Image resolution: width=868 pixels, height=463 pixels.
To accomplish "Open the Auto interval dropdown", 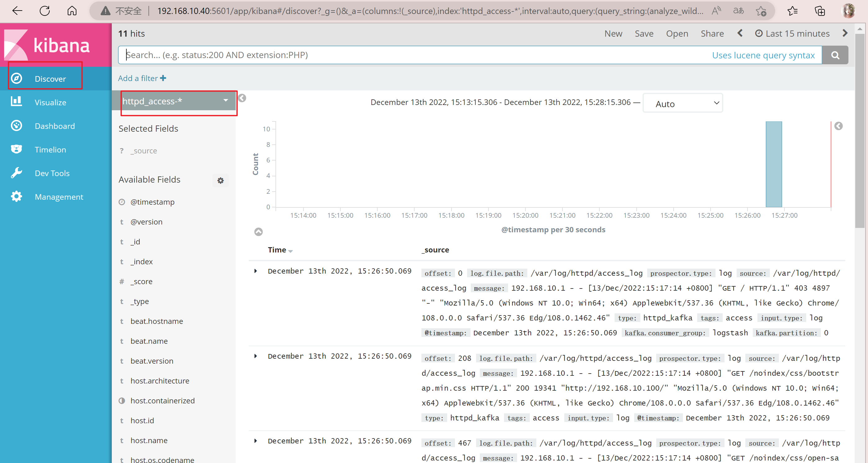I will click(683, 103).
